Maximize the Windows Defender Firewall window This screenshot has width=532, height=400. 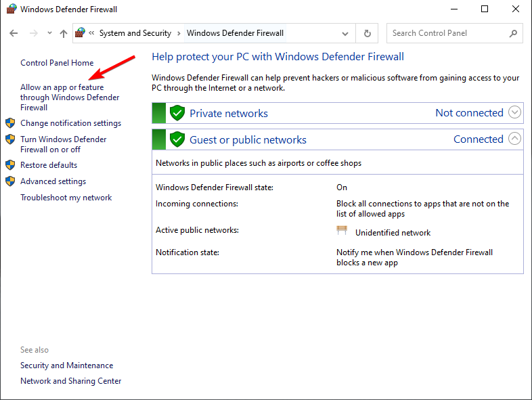click(x=485, y=9)
